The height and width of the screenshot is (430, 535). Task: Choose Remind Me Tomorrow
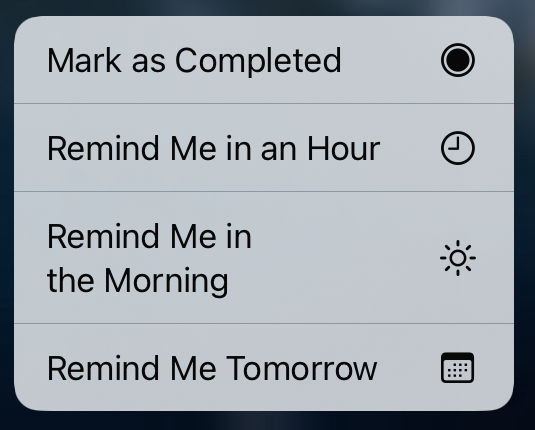coord(264,367)
